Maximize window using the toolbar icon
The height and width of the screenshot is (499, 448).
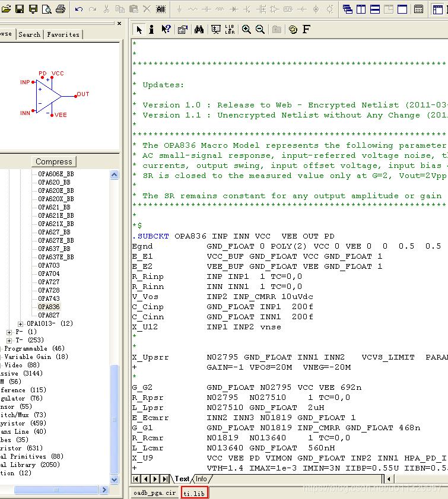click(x=402, y=9)
